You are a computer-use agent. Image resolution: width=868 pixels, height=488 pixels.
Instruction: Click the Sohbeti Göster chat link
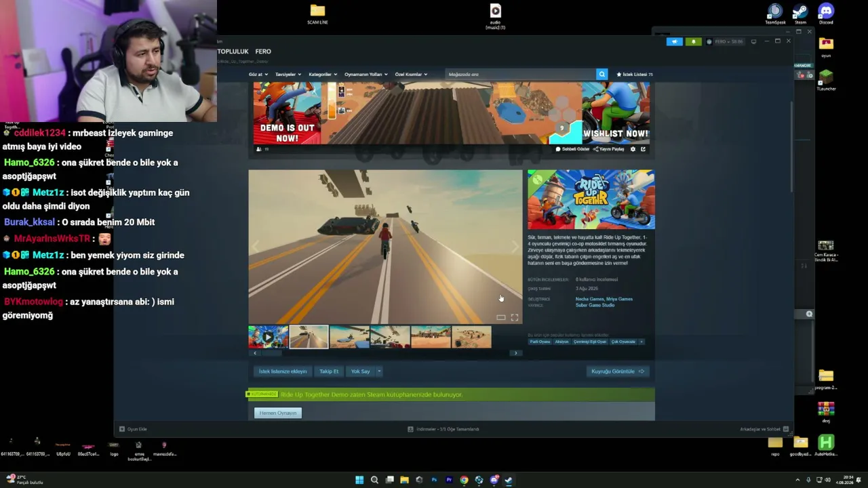tap(573, 149)
